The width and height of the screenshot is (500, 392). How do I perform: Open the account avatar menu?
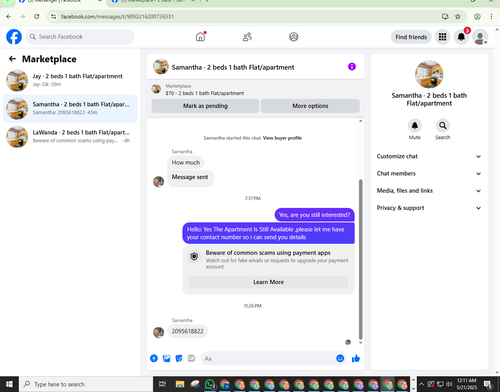tap(480, 37)
